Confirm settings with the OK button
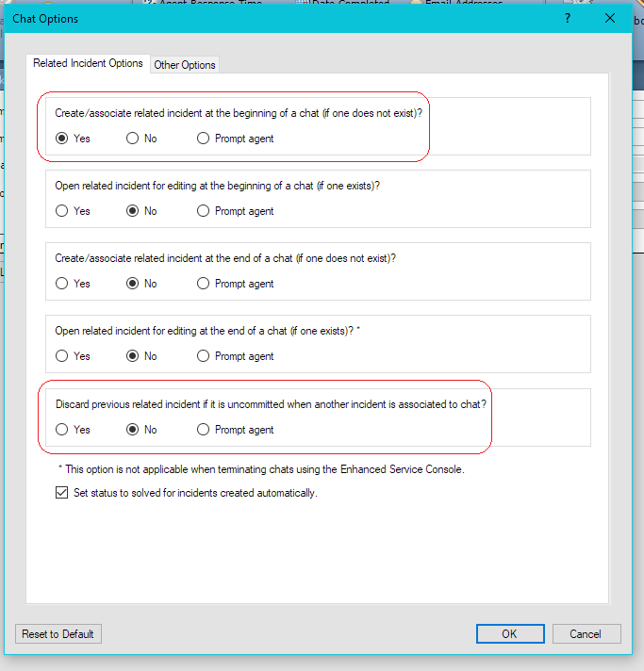 pyautogui.click(x=510, y=633)
